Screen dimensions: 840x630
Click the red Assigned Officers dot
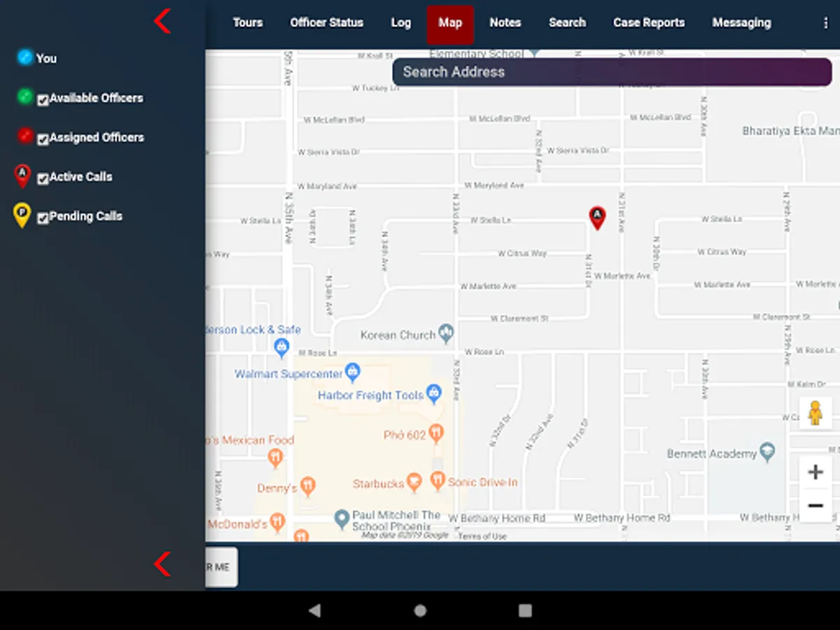tap(25, 136)
